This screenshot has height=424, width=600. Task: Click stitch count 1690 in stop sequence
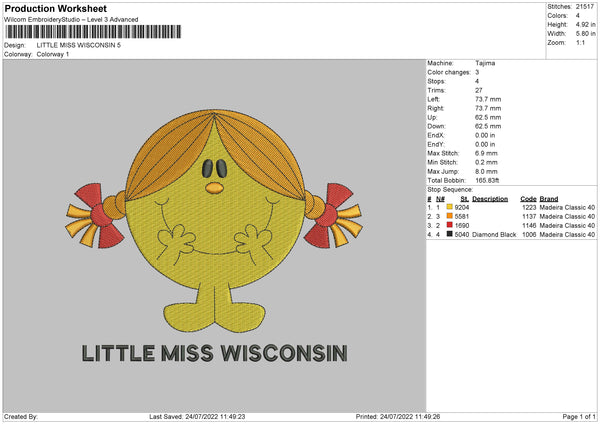click(x=462, y=225)
